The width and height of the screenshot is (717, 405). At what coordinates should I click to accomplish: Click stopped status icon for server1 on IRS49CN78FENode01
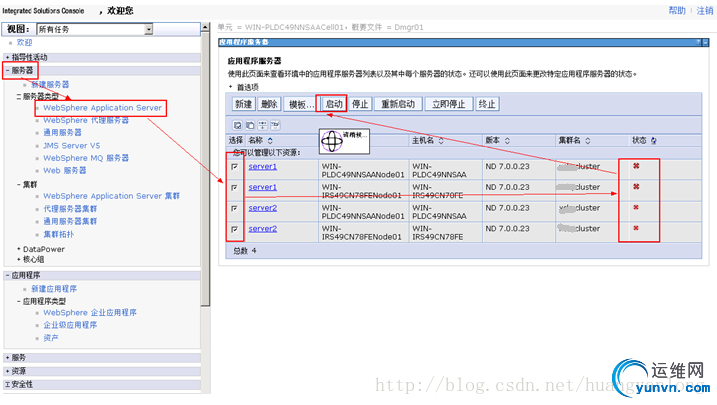coord(636,187)
